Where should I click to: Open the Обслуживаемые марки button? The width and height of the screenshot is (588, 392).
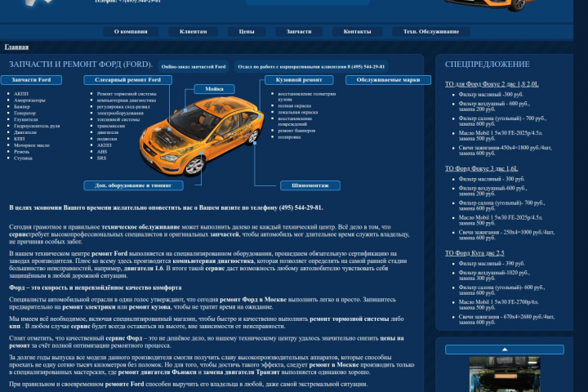388,80
